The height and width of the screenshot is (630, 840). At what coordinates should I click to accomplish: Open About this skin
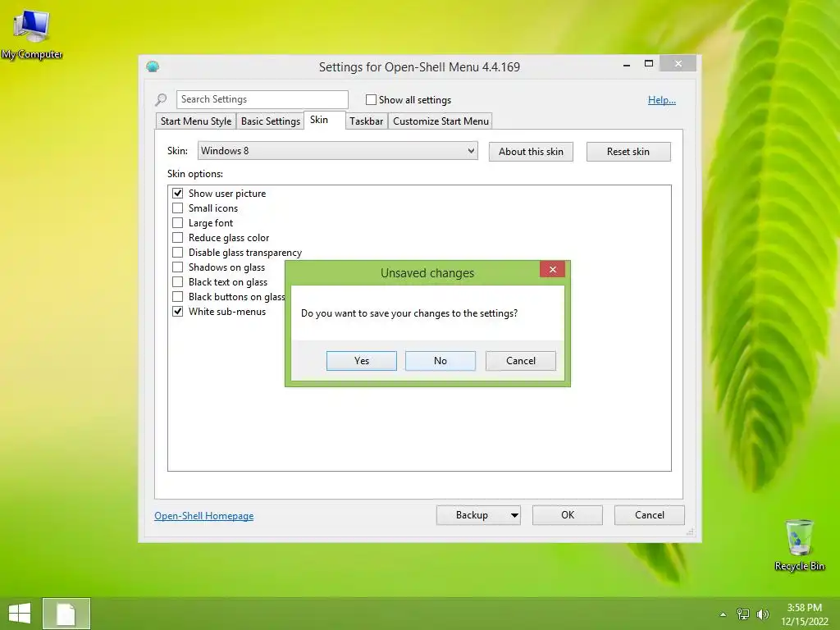click(531, 152)
